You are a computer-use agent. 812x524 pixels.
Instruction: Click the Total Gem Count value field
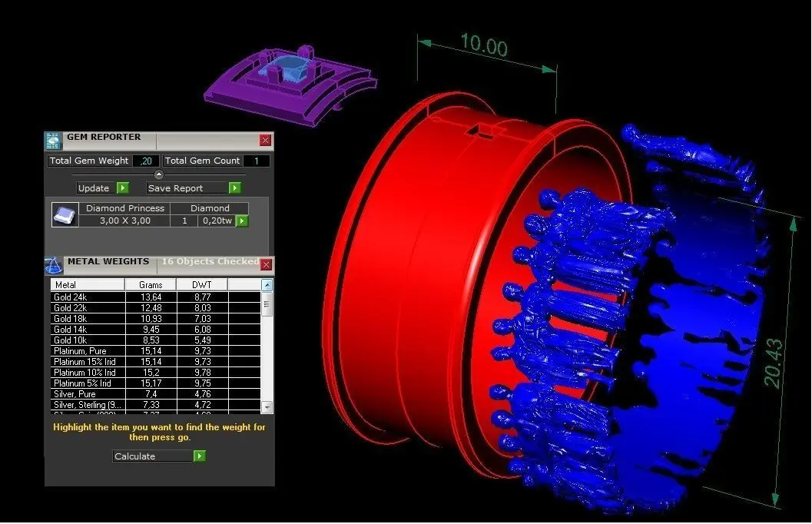pyautogui.click(x=257, y=161)
